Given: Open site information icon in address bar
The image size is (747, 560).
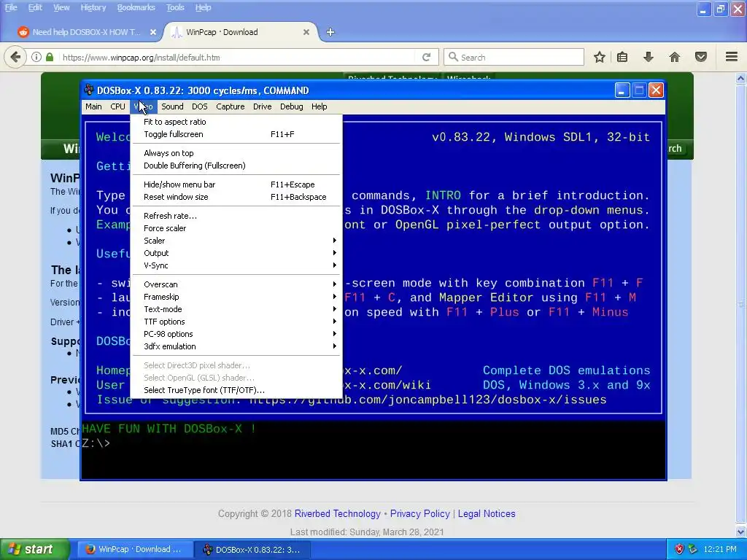Looking at the screenshot, I should point(36,57).
